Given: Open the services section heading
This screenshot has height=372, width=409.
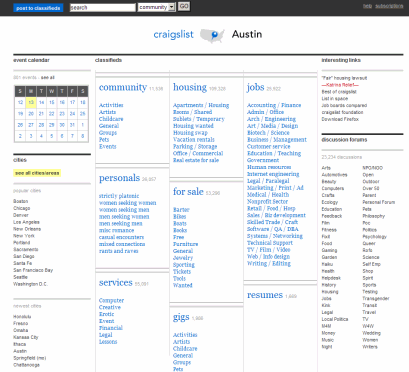Looking at the screenshot, I should click(116, 283).
